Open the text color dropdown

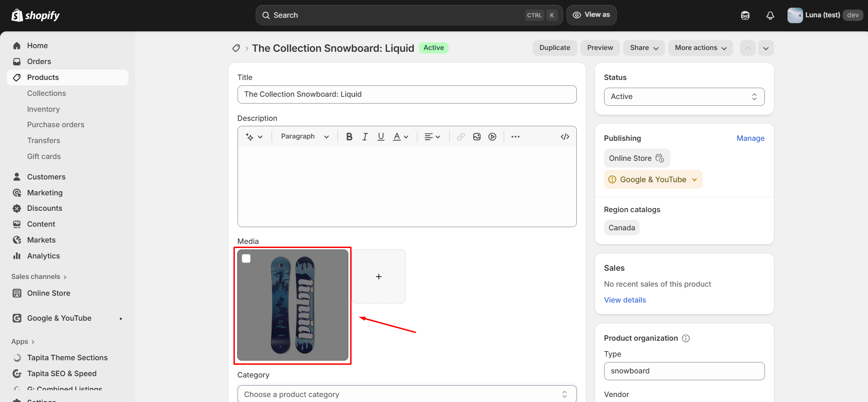click(401, 137)
